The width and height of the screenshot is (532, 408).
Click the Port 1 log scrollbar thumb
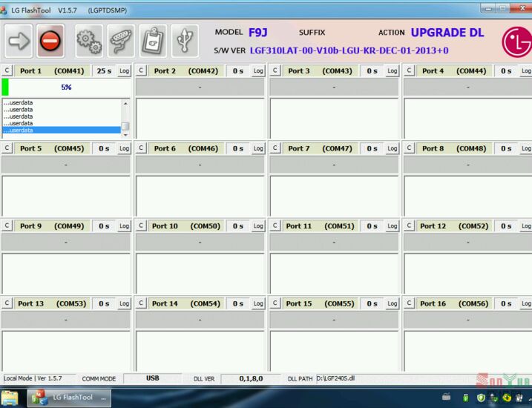tap(125, 126)
